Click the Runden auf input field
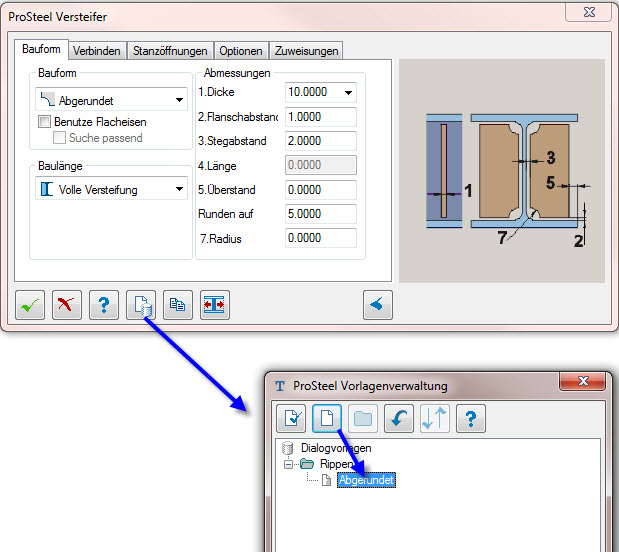619x552 pixels. (x=321, y=214)
